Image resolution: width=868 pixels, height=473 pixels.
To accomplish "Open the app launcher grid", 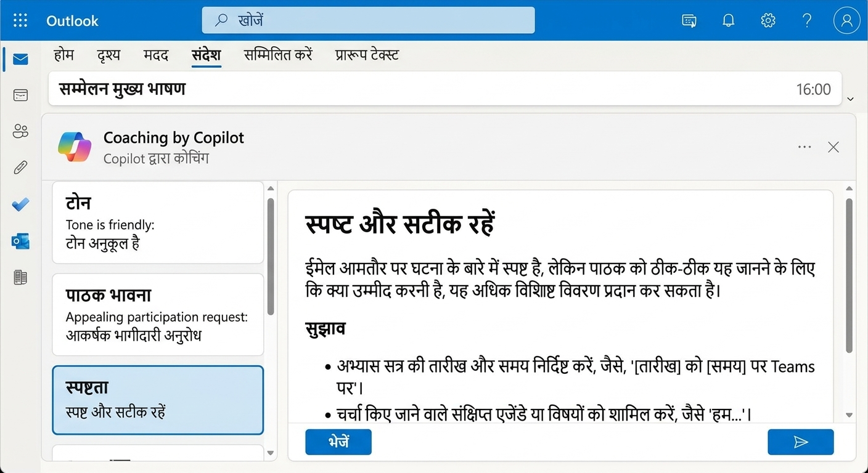I will (20, 20).
